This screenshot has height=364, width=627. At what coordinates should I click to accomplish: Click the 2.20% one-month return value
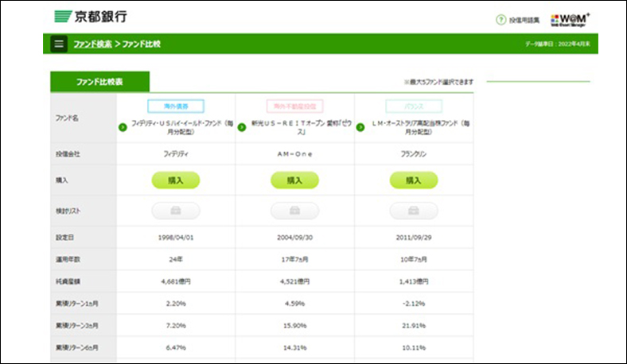[x=176, y=304]
